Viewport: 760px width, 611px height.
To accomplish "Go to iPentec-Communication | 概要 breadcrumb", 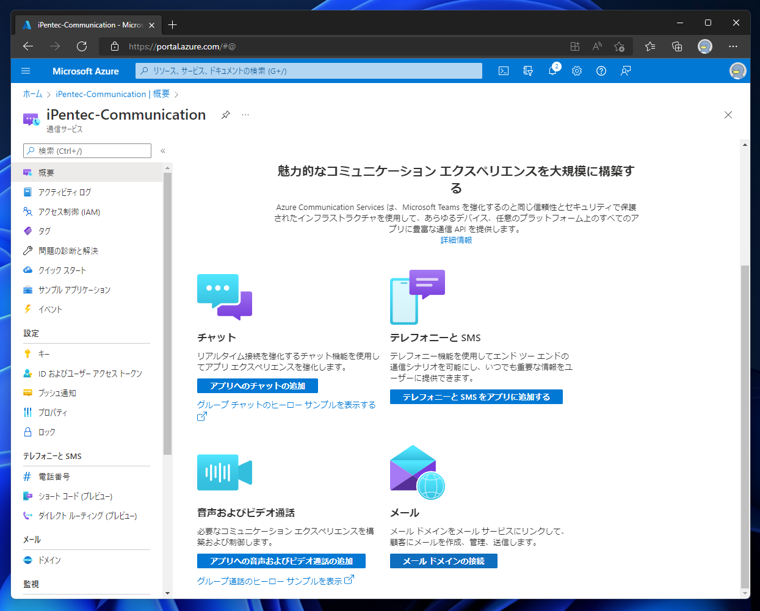I will [x=112, y=94].
